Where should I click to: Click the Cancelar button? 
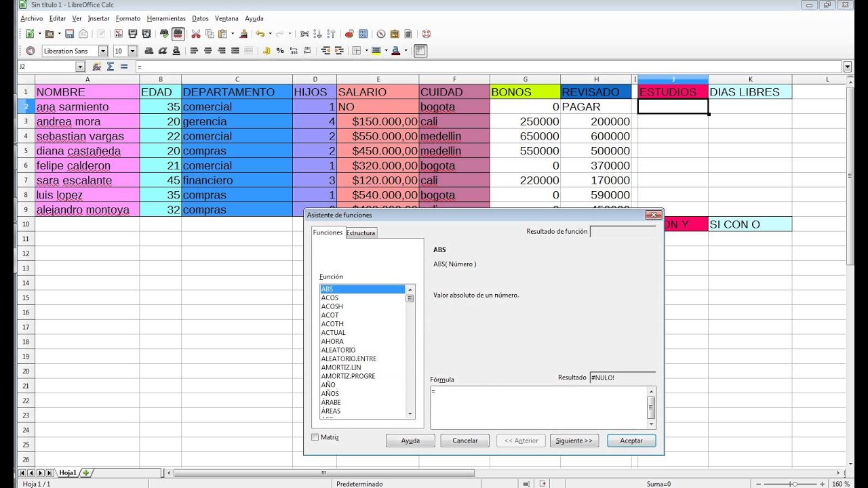click(x=465, y=441)
